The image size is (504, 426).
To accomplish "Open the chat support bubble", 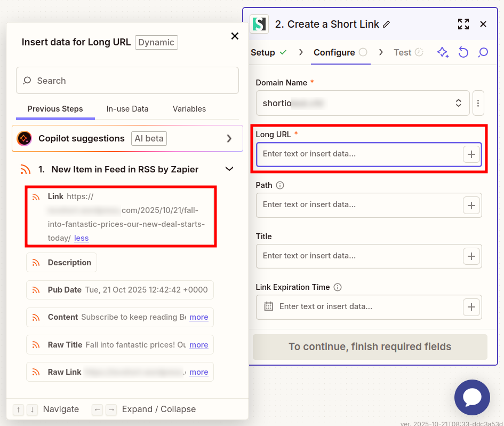I will point(471,397).
